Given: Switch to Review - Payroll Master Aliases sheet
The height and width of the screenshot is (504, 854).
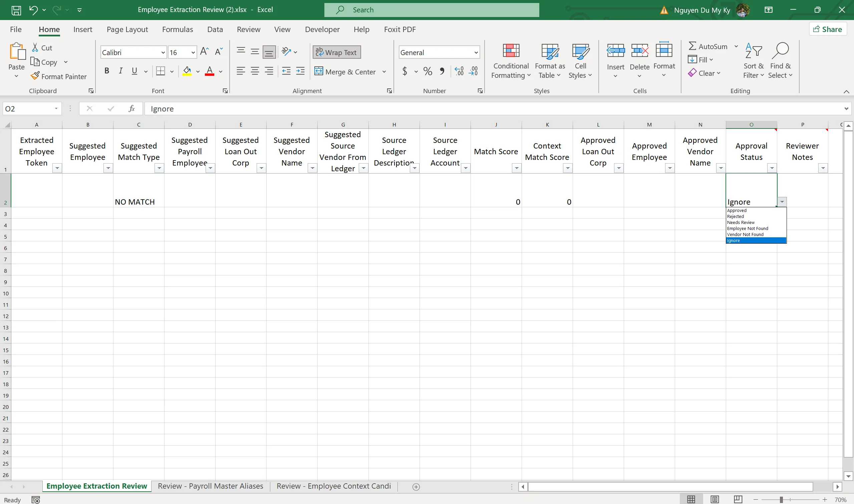Looking at the screenshot, I should point(210,486).
